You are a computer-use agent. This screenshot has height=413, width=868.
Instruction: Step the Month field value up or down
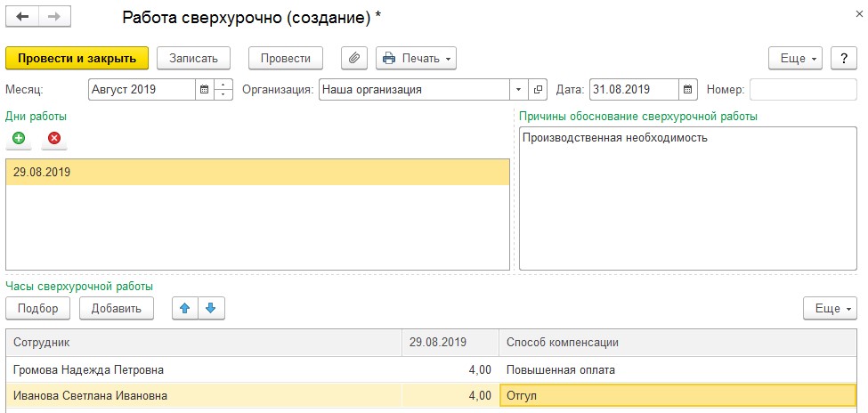[x=223, y=90]
